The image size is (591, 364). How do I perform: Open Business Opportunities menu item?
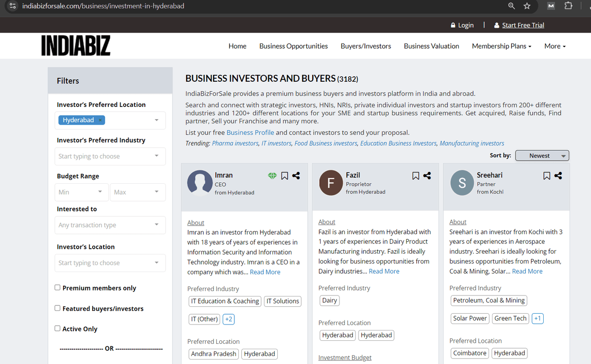tap(294, 46)
